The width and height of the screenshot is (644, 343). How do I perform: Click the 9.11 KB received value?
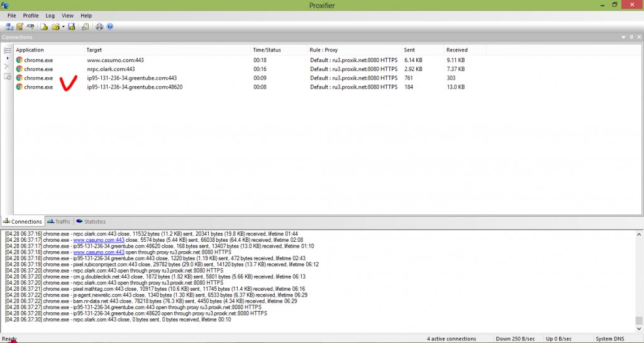456,60
